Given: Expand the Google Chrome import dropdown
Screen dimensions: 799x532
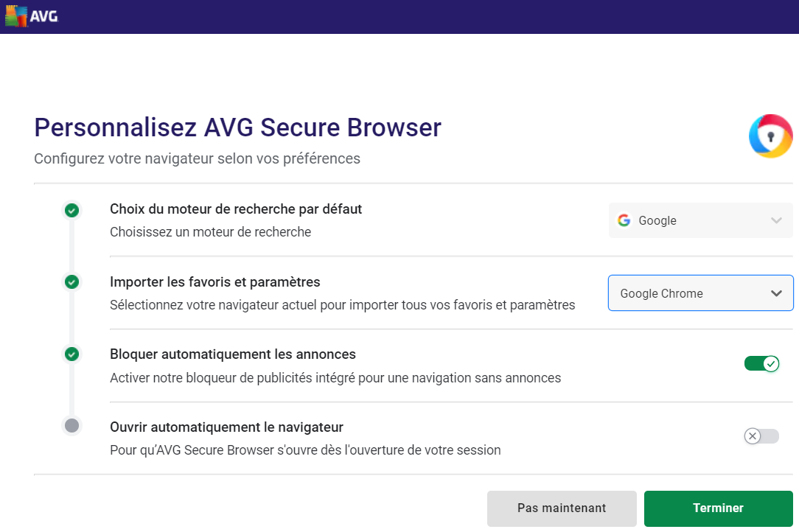Looking at the screenshot, I should click(x=699, y=293).
